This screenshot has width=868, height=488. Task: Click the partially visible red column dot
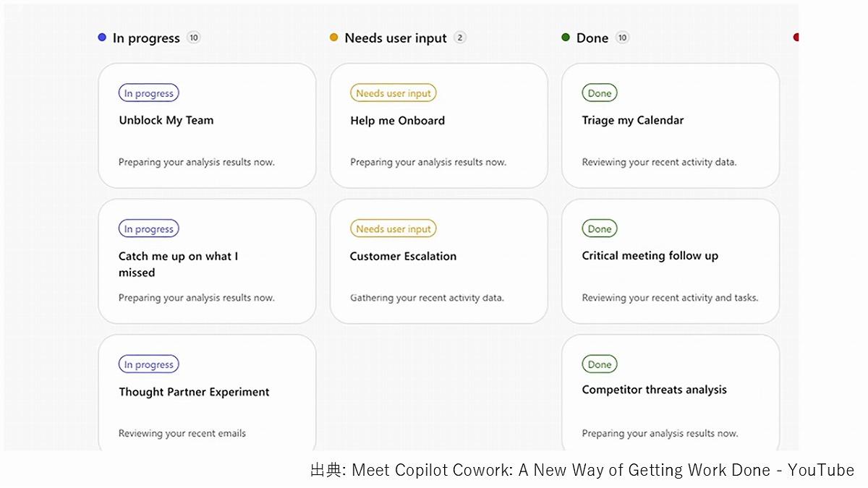click(x=796, y=38)
